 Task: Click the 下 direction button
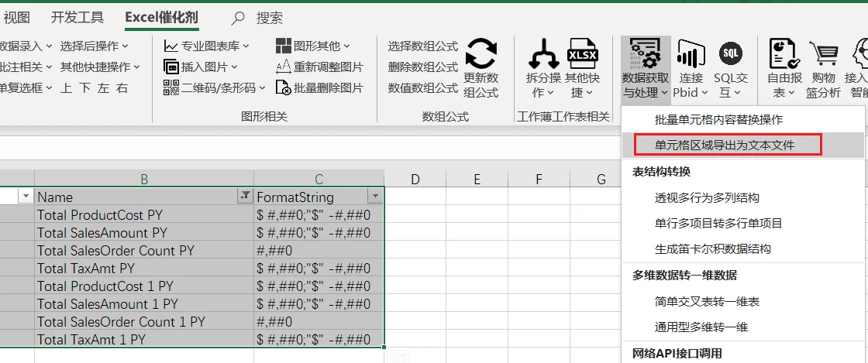(84, 88)
